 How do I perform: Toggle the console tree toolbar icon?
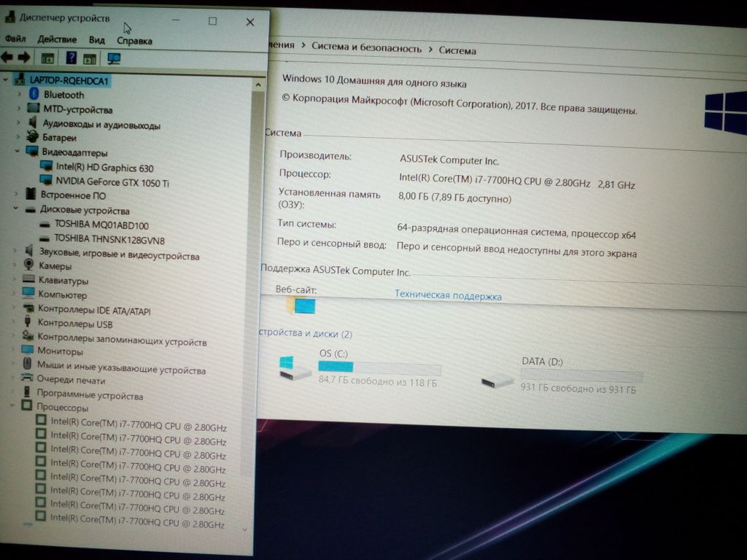47,58
